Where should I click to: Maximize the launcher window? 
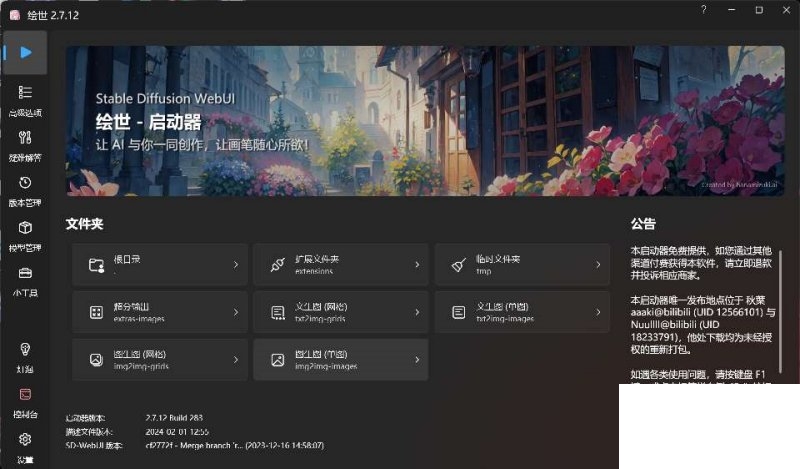[759, 10]
